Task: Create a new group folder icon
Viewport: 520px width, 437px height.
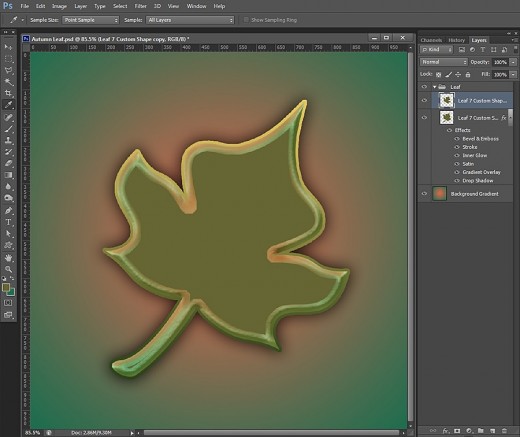Action: point(480,431)
